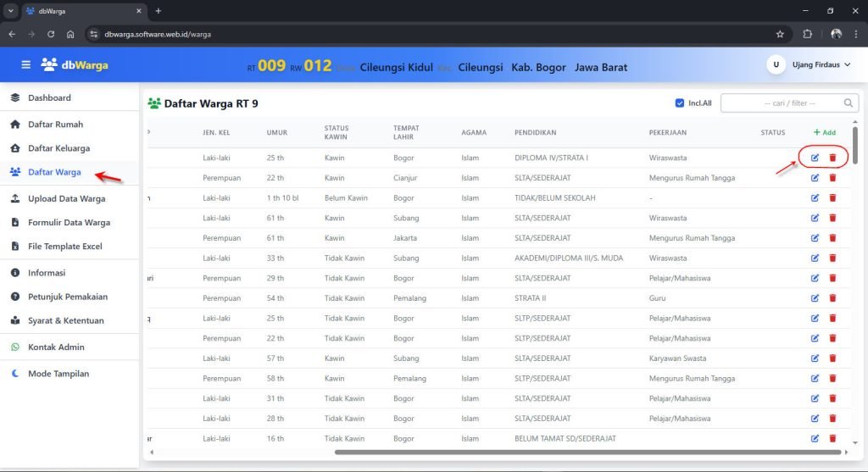Open Upload Data Warga page
This screenshot has width=868, height=472.
(x=66, y=199)
